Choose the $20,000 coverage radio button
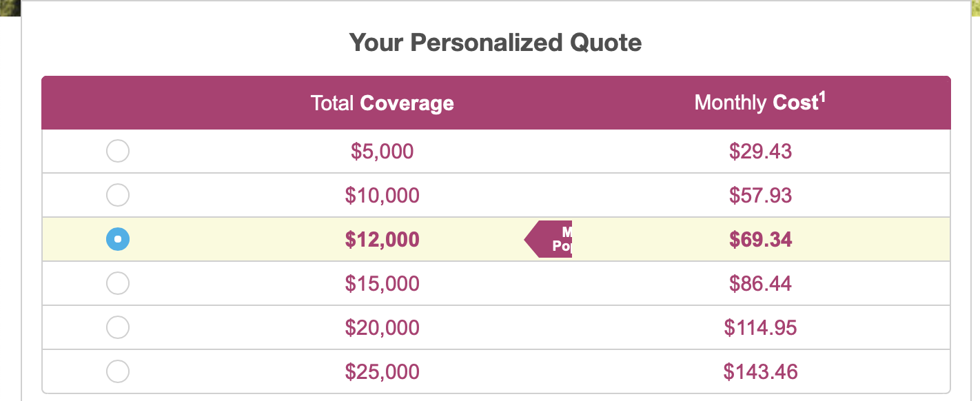Image resolution: width=980 pixels, height=401 pixels. 118,327
